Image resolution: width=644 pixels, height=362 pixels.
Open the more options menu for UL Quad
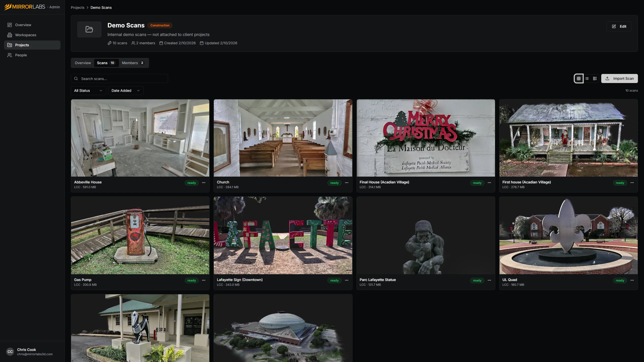(x=632, y=280)
